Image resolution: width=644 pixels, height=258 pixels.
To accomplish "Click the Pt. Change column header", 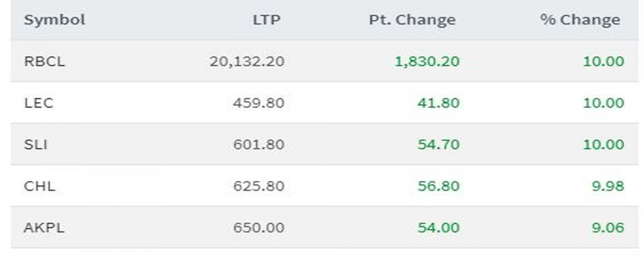I will pyautogui.click(x=412, y=20).
